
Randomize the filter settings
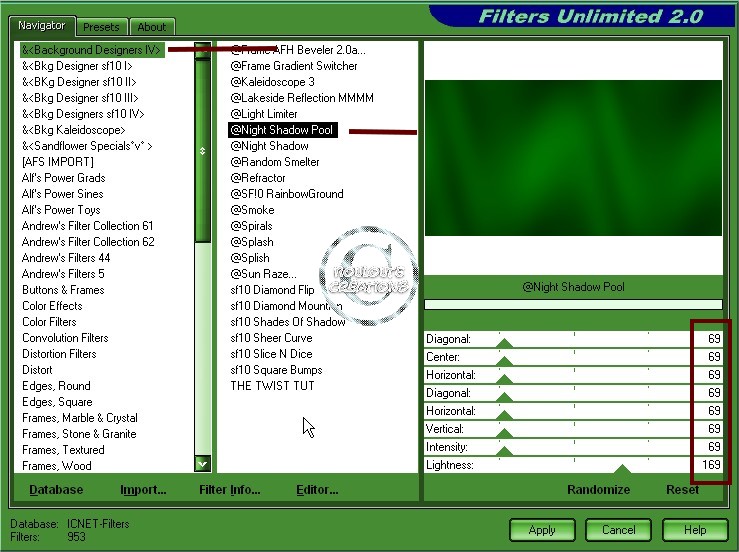[599, 490]
